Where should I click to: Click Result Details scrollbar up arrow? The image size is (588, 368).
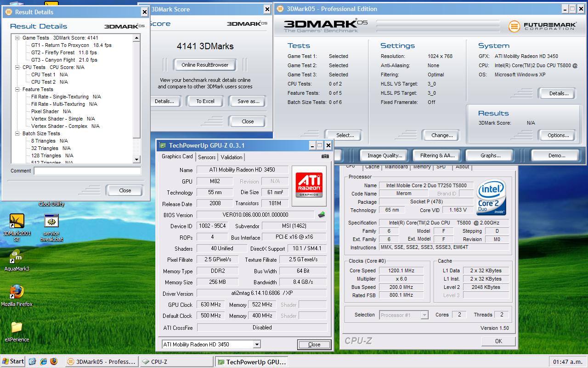[136, 38]
